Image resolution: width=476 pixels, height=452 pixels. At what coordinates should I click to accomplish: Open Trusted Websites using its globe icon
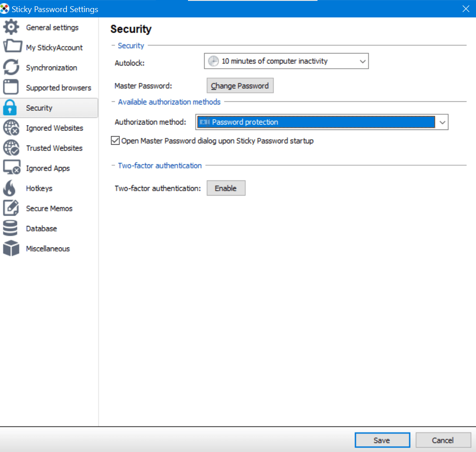(x=12, y=148)
